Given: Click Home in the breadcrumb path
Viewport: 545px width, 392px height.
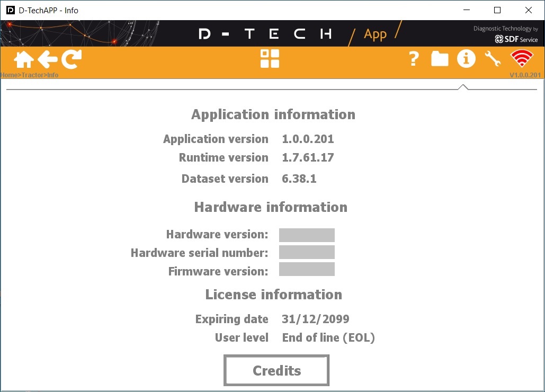Looking at the screenshot, I should coord(8,75).
